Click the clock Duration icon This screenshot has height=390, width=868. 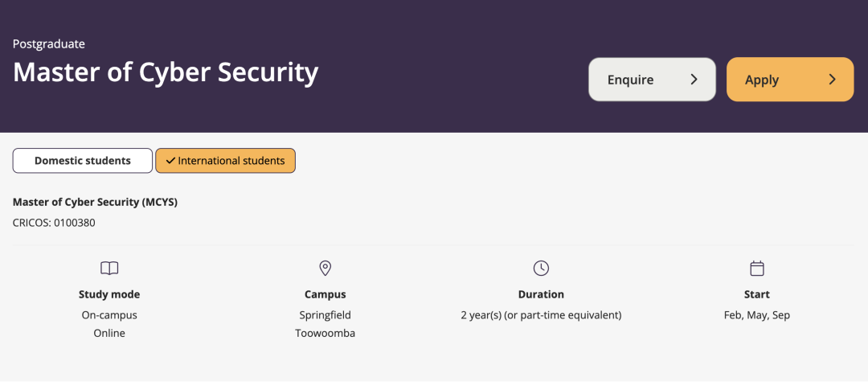[x=541, y=269]
